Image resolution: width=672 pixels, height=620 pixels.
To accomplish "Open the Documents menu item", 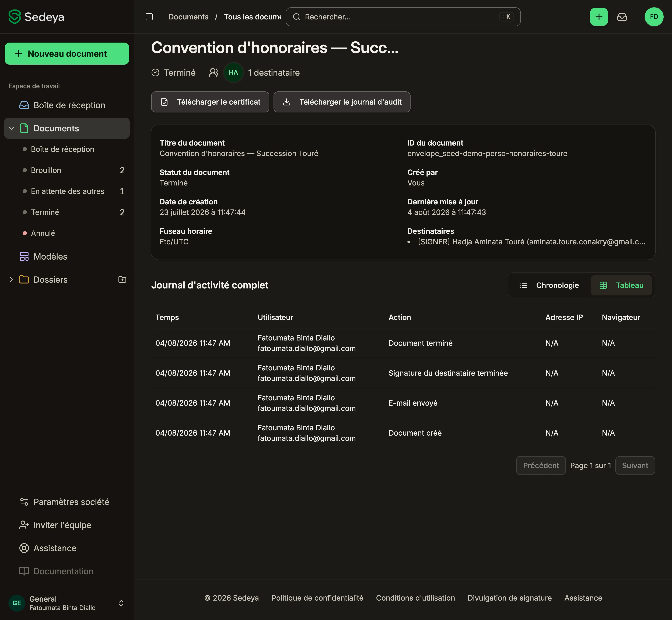I will click(x=67, y=128).
